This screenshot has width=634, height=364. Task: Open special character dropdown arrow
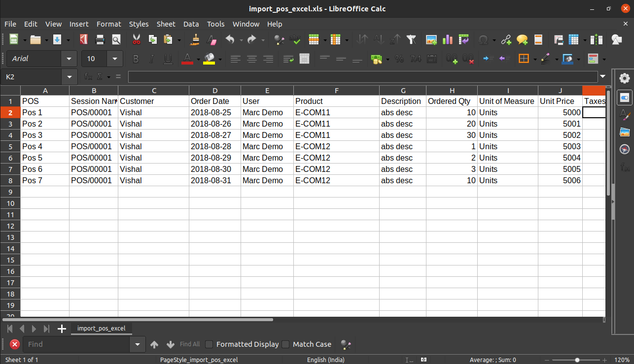click(494, 40)
